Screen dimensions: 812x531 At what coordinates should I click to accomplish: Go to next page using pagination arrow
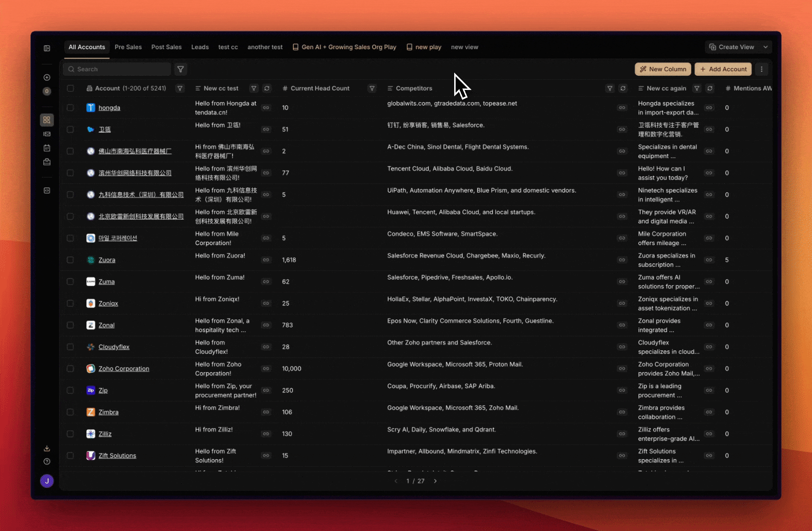(435, 481)
